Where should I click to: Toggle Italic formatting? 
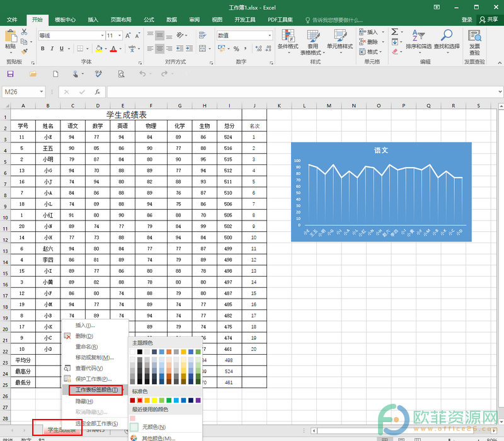52,49
